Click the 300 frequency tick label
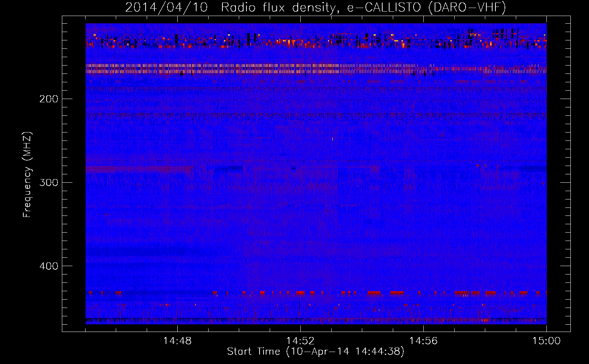The height and width of the screenshot is (364, 589). click(x=49, y=182)
